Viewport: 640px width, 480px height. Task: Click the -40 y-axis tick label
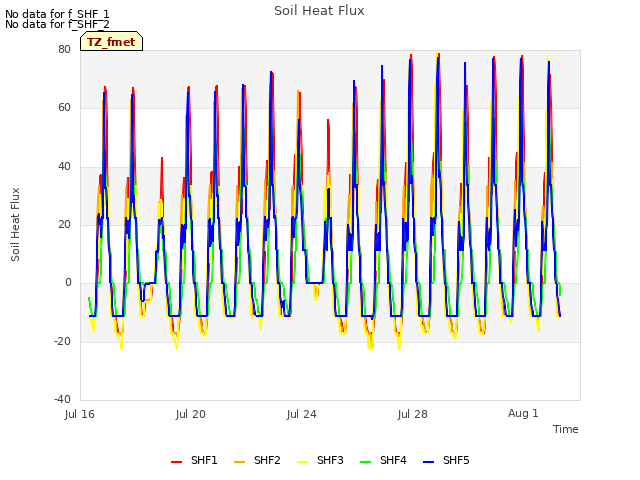pyautogui.click(x=62, y=399)
